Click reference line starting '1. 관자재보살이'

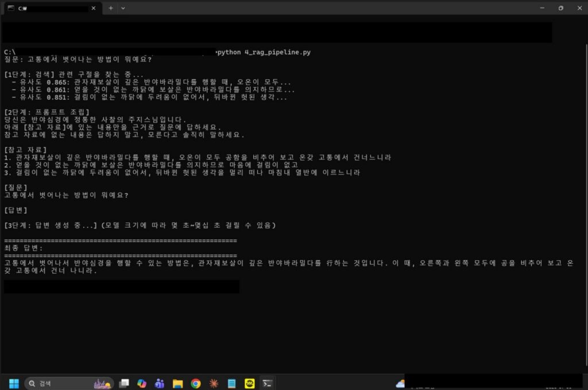click(198, 157)
